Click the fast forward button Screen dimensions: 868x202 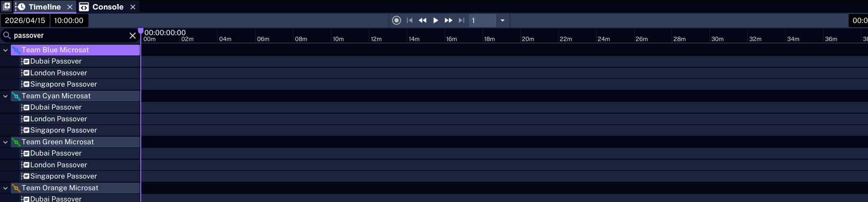[448, 20]
